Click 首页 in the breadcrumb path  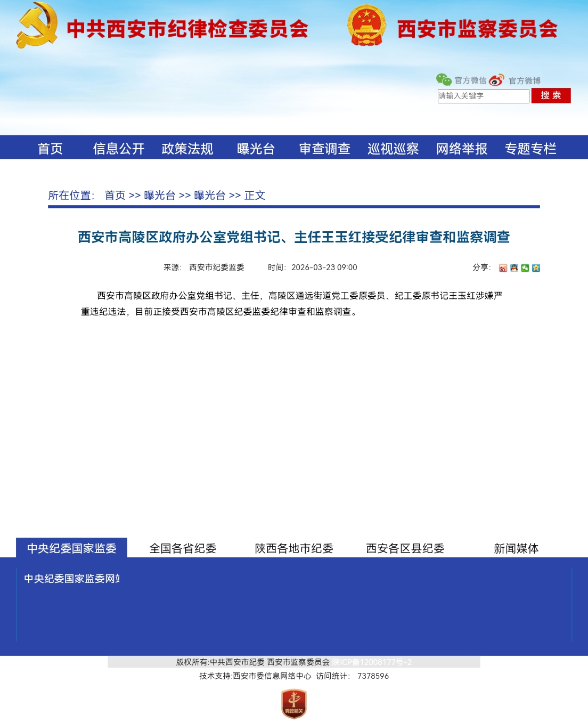click(115, 196)
